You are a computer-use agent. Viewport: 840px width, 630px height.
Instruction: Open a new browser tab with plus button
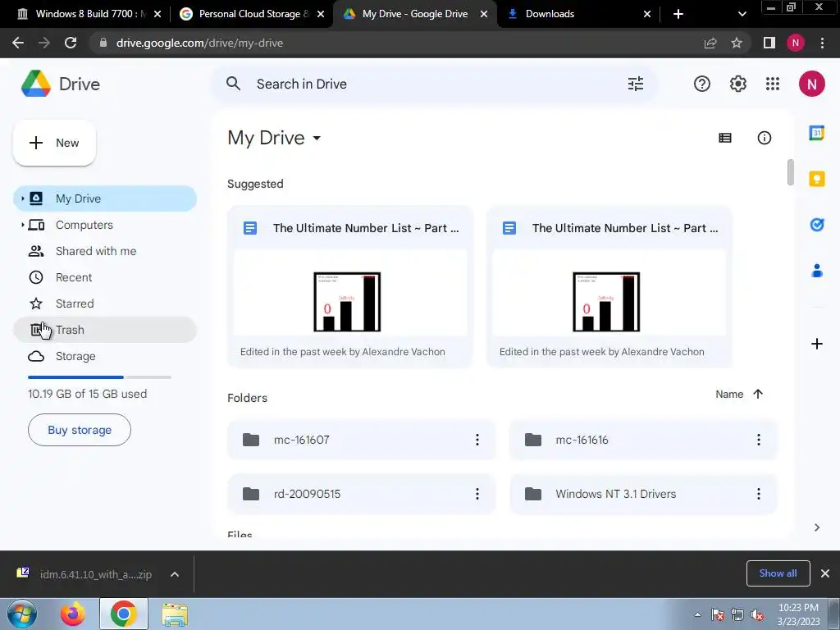coord(678,14)
